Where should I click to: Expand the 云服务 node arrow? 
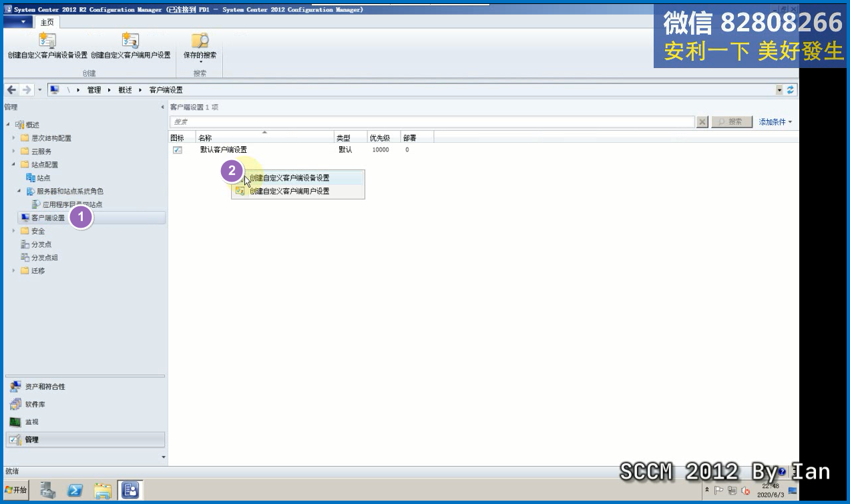pos(14,152)
